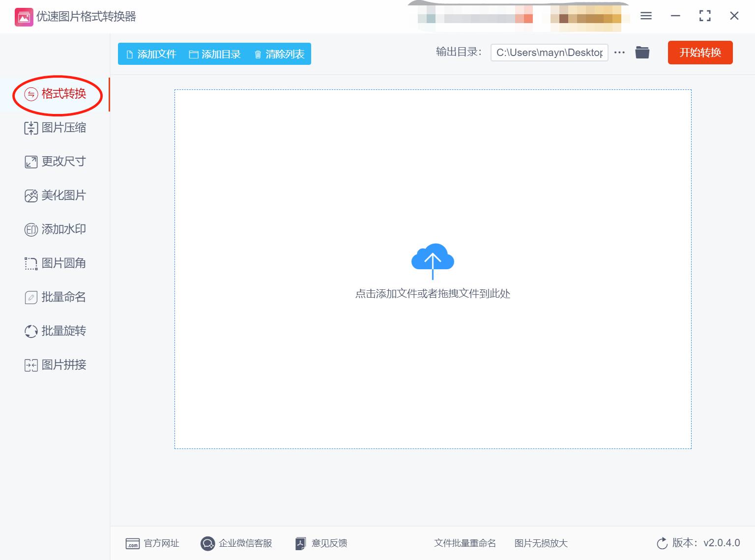This screenshot has width=755, height=560.
Task: Expand the output directory options via ... button
Action: point(619,53)
